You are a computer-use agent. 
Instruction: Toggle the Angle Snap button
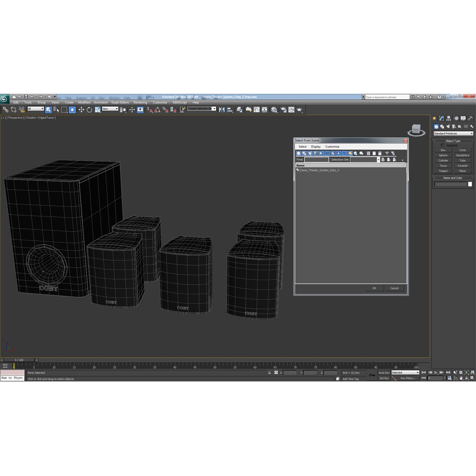coord(157,110)
